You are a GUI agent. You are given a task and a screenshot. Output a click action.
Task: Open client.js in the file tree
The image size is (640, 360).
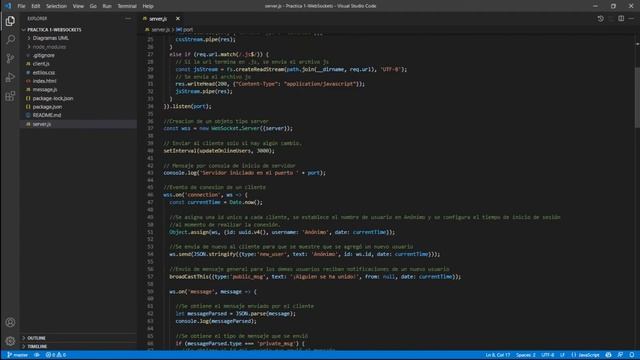pyautogui.click(x=41, y=64)
